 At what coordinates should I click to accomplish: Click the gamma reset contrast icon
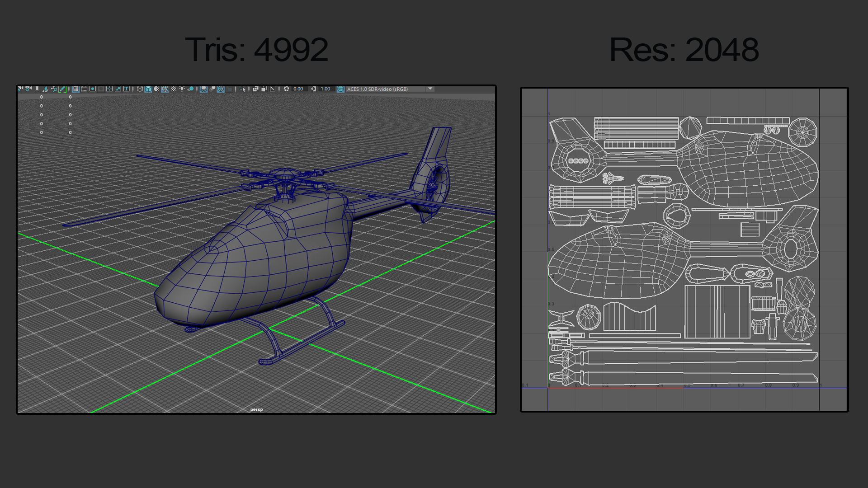313,89
